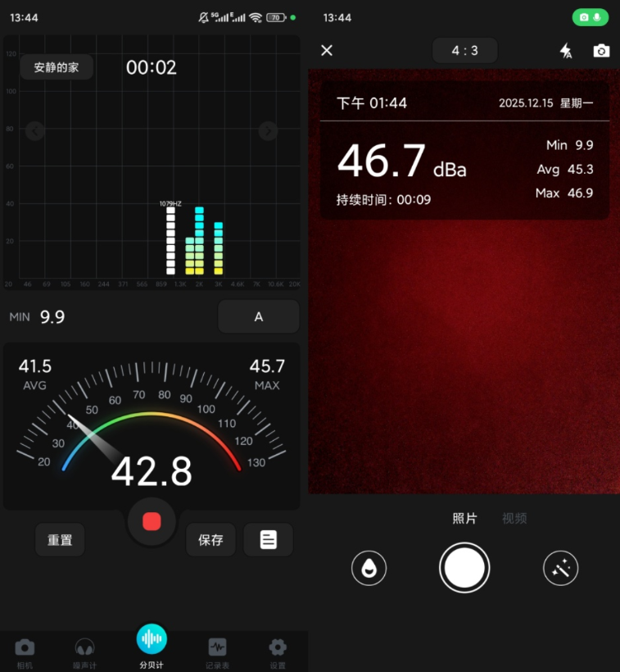620x672 pixels.
Task: Change the A frequency weighting selector
Action: pos(258,316)
